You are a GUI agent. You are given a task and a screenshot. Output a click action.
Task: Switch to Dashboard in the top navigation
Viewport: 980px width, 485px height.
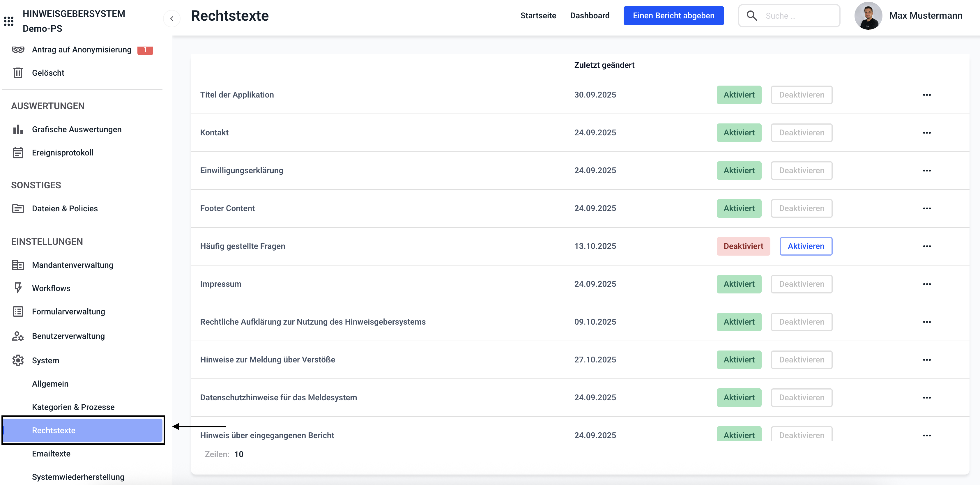tap(589, 16)
